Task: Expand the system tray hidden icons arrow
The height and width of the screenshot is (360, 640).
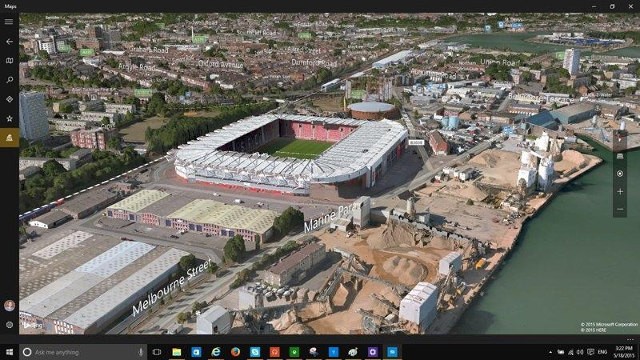Action: [x=550, y=352]
